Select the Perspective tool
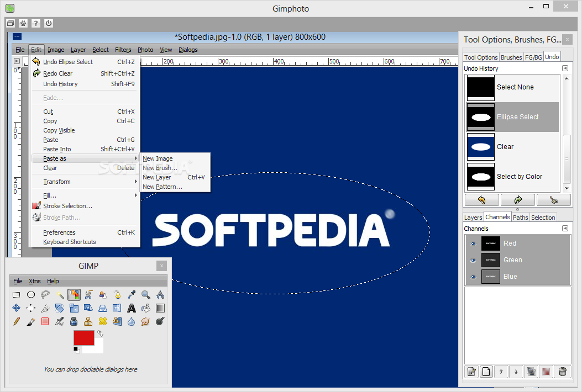The height and width of the screenshot is (392, 582). click(x=103, y=308)
